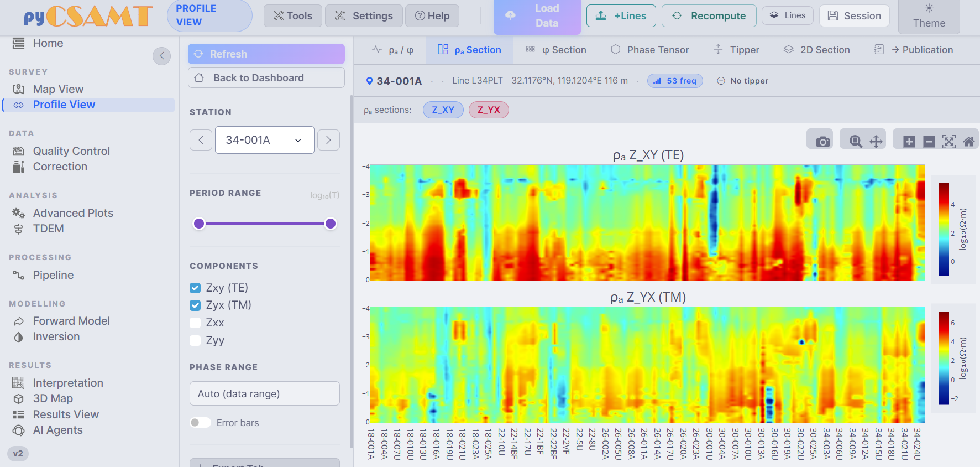Toggle the Z_XY section chip
This screenshot has width=980, height=467.
pyautogui.click(x=443, y=110)
